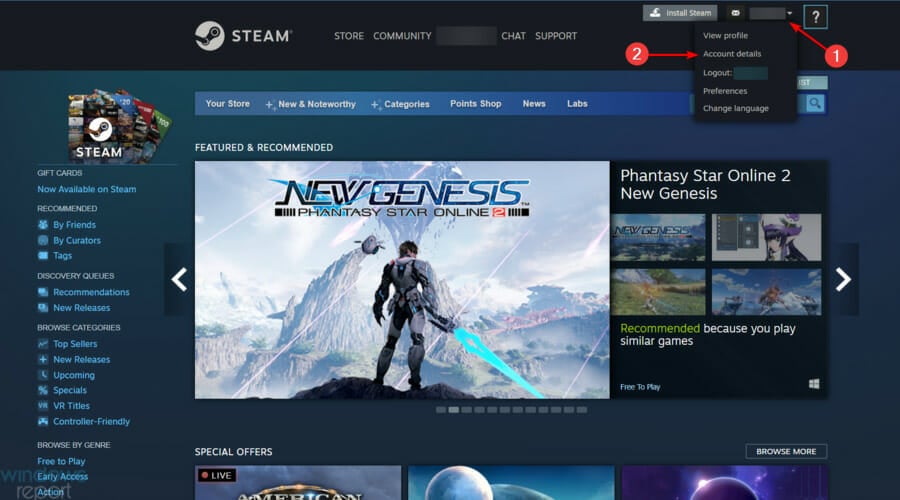Expand New & Noteworthy menu
The image size is (900, 500).
(x=311, y=104)
